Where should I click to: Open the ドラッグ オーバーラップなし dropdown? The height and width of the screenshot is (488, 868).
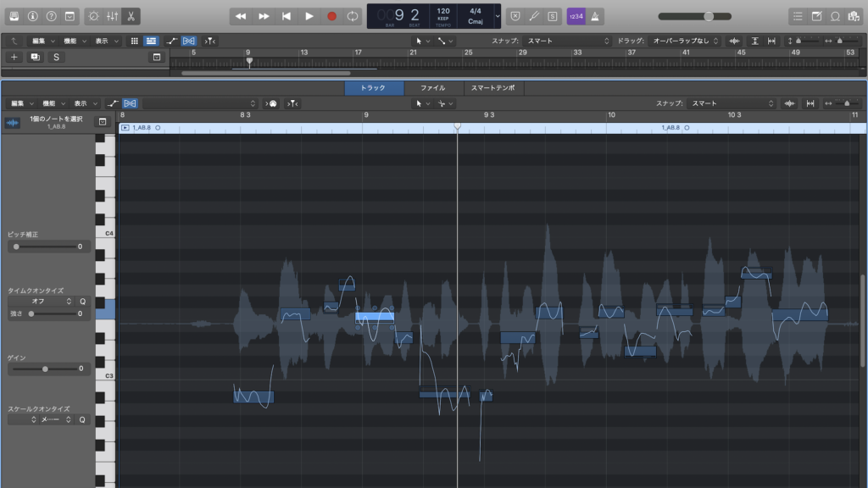[685, 41]
